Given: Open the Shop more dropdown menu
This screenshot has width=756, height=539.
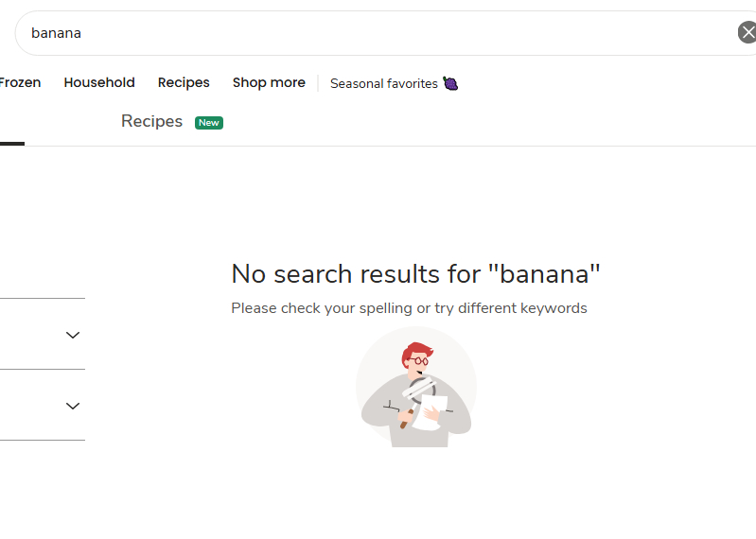Looking at the screenshot, I should pos(269,82).
